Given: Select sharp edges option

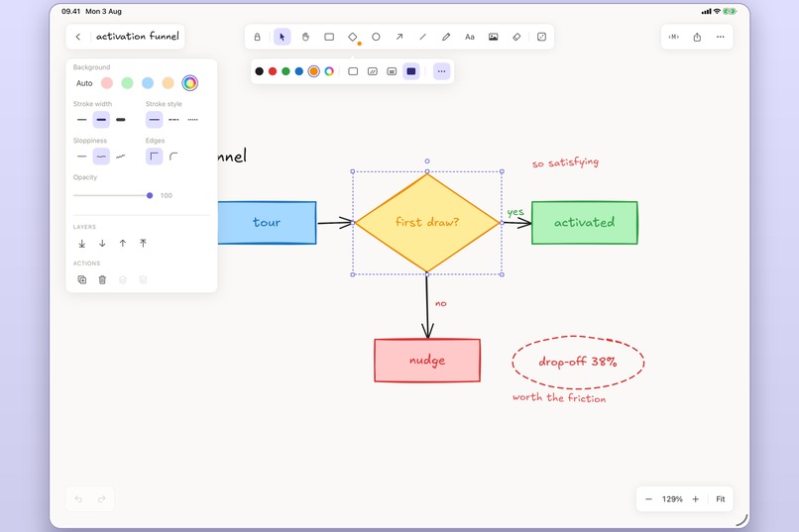Looking at the screenshot, I should click(154, 157).
